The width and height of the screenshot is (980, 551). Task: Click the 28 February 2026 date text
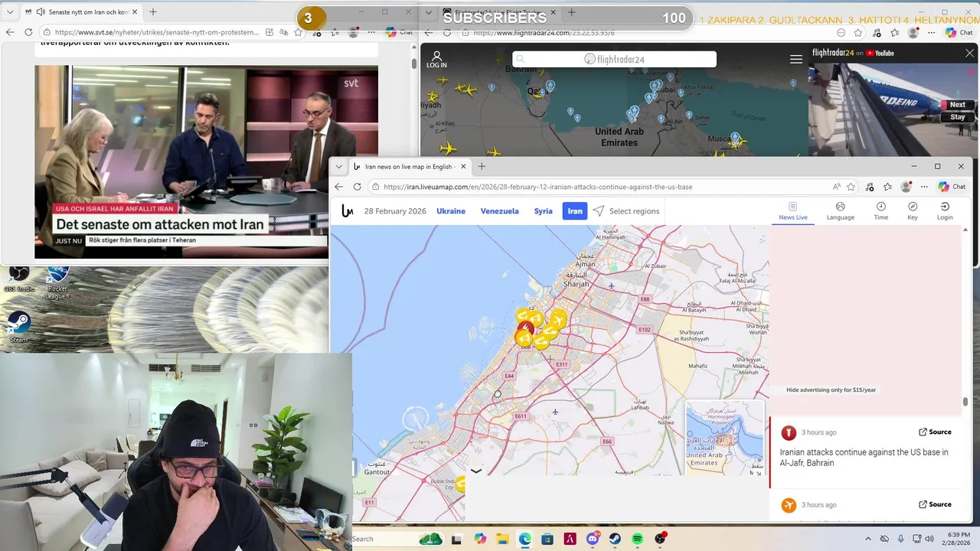click(395, 211)
